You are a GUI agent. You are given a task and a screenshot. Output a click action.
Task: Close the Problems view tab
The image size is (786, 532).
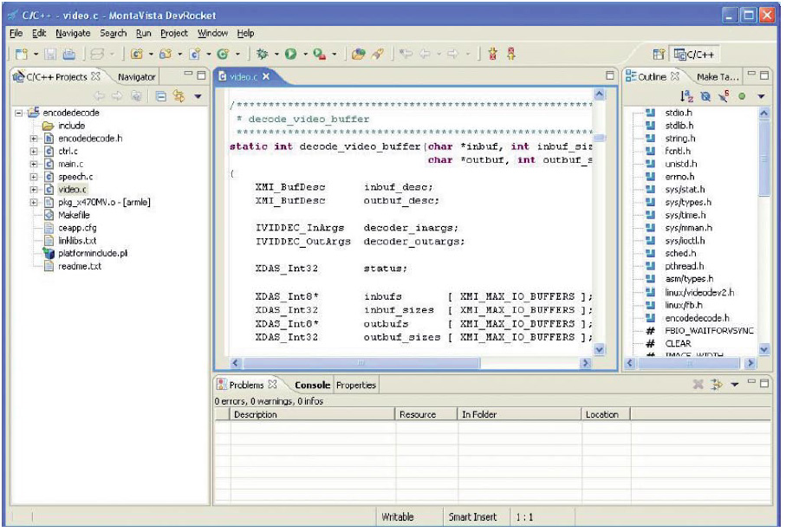[x=272, y=384]
